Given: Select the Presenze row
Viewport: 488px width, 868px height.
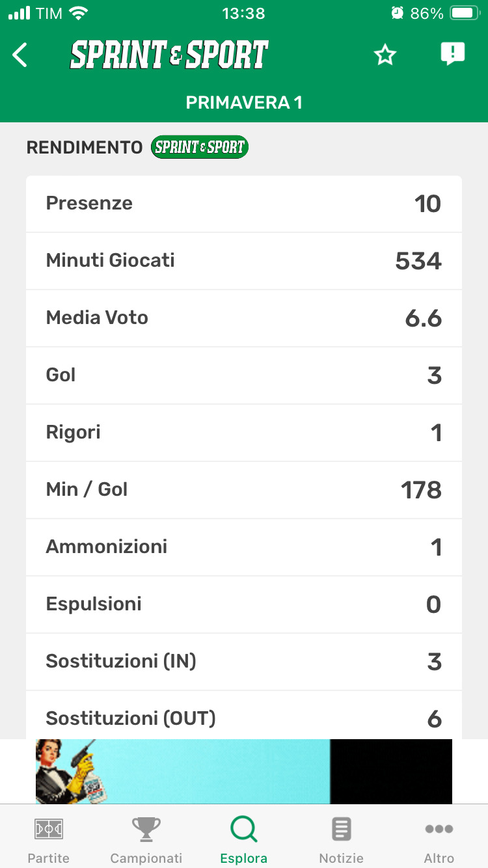Looking at the screenshot, I should pyautogui.click(x=244, y=204).
